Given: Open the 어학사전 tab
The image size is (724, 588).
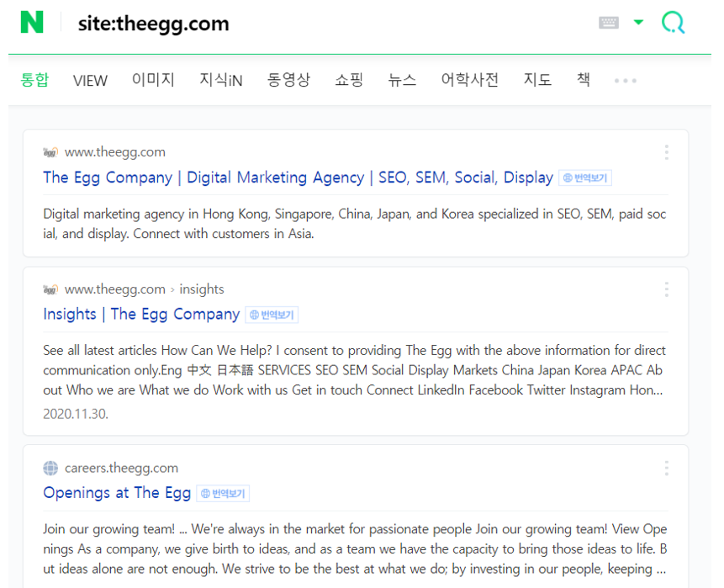Looking at the screenshot, I should [469, 80].
